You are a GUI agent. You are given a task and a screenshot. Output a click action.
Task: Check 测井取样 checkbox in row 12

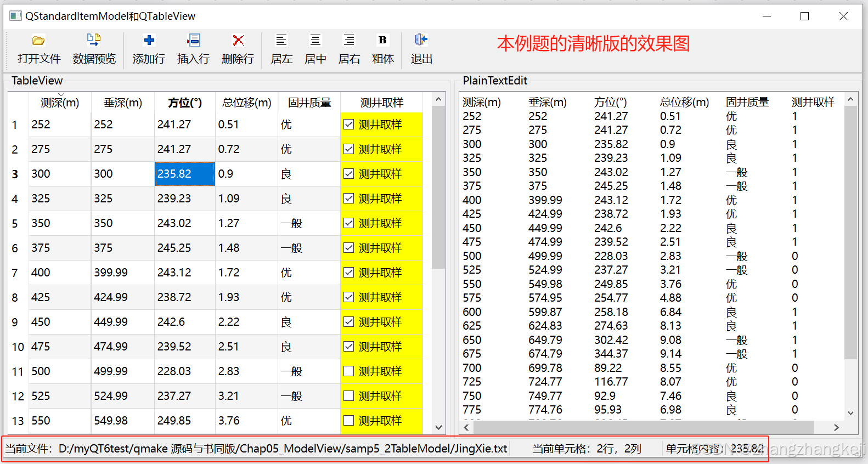click(x=349, y=396)
